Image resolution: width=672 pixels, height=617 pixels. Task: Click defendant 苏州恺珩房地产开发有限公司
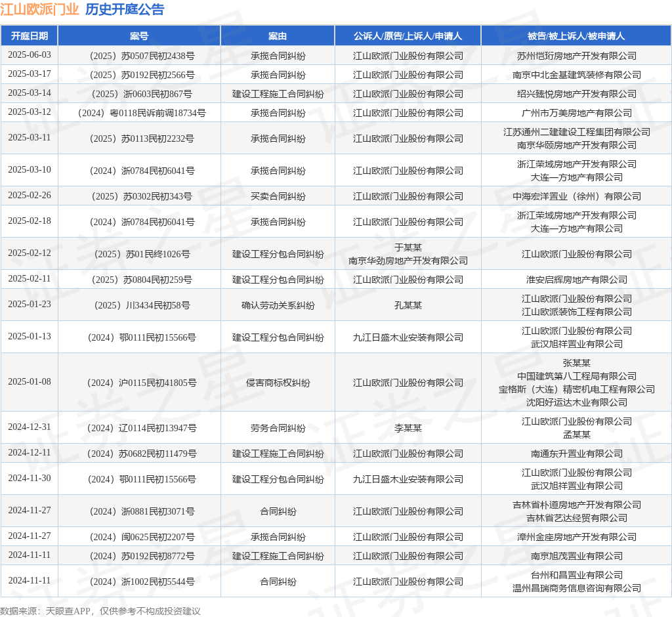pyautogui.click(x=576, y=56)
